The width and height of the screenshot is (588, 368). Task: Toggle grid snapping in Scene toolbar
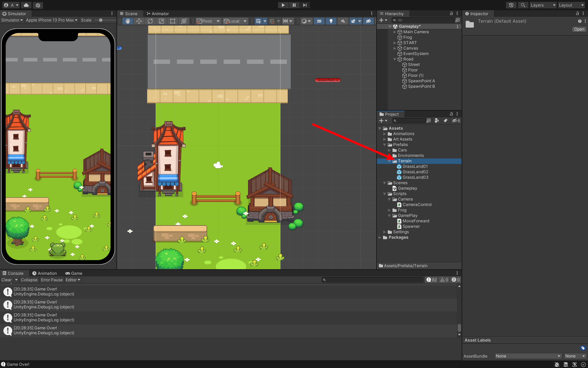click(272, 21)
